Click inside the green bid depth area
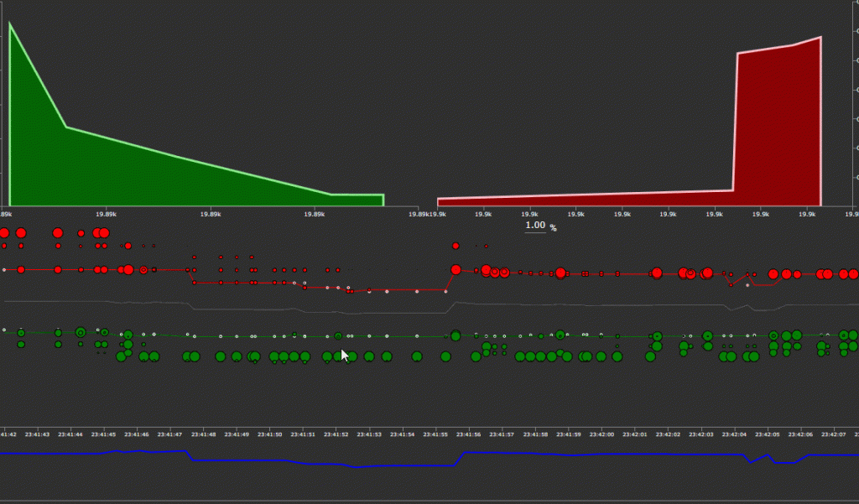The image size is (859, 504). pyautogui.click(x=126, y=168)
